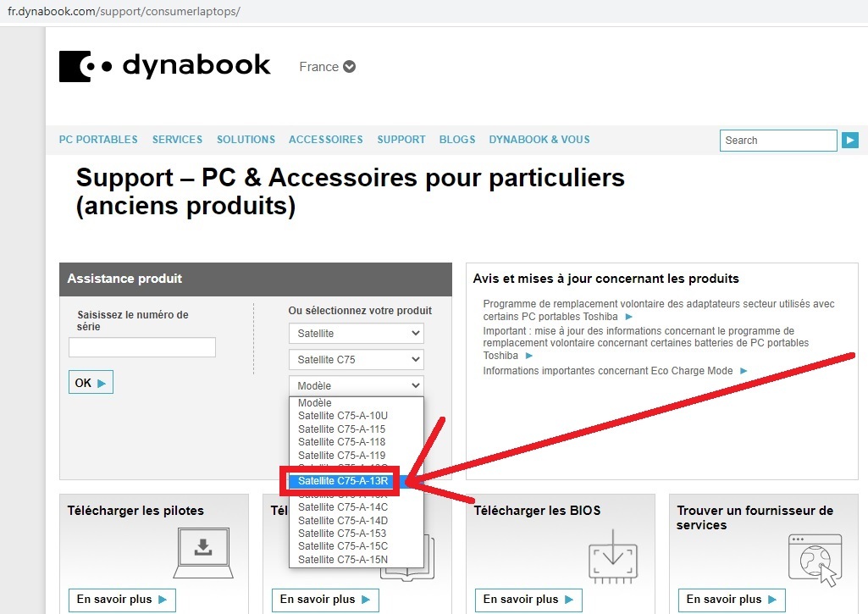Click the laptop download icon for pilotes
The height and width of the screenshot is (614, 868).
pos(203,552)
